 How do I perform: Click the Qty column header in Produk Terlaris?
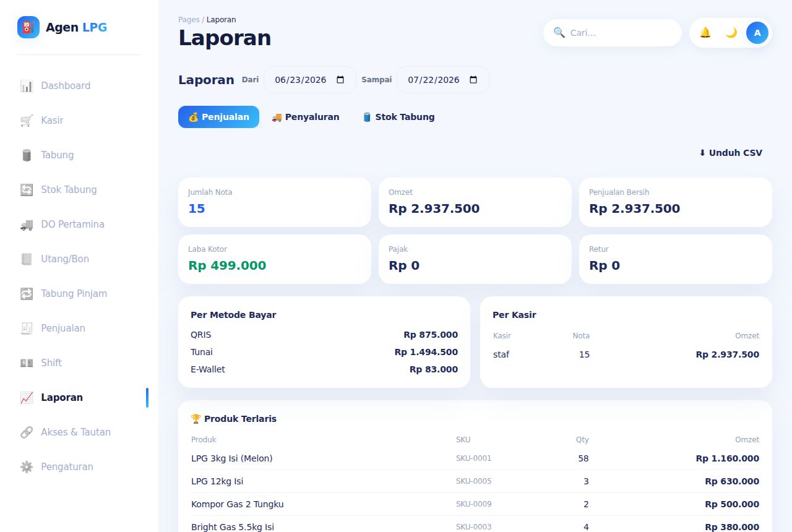pyautogui.click(x=582, y=440)
